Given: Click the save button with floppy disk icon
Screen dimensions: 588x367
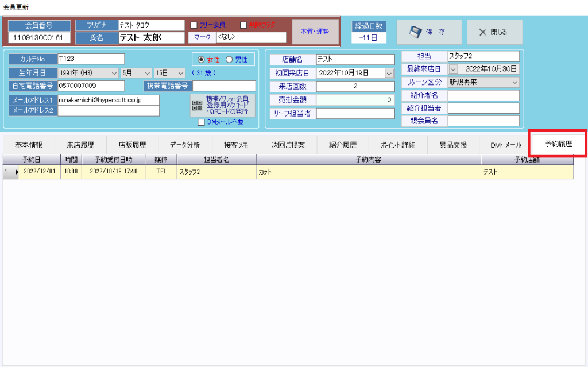Looking at the screenshot, I should [x=429, y=32].
